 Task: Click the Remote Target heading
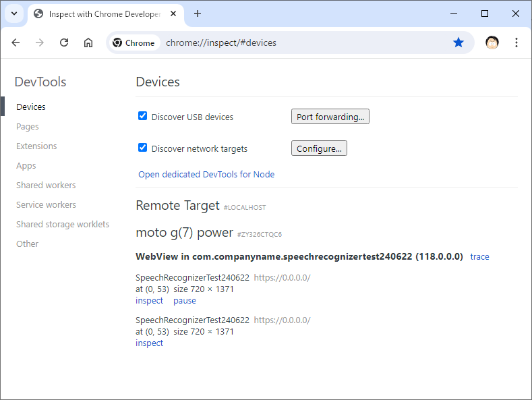(177, 206)
